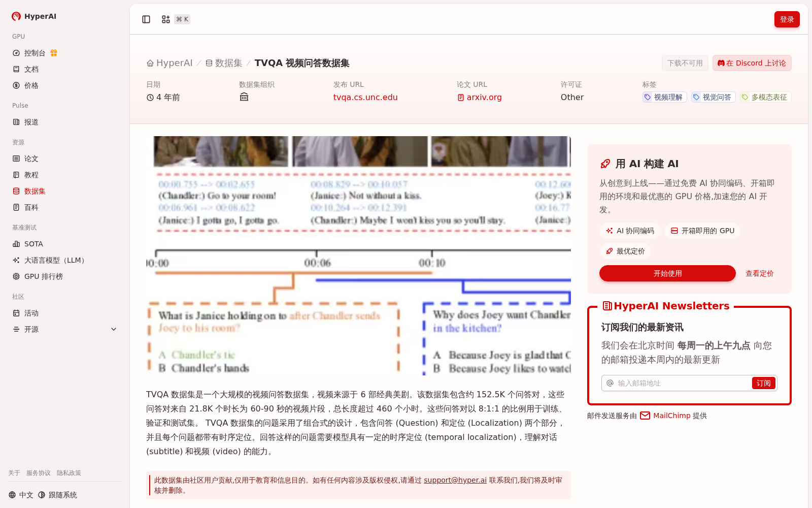Click the 隐私政策 footer link
This screenshot has width=812, height=508.
[x=69, y=473]
